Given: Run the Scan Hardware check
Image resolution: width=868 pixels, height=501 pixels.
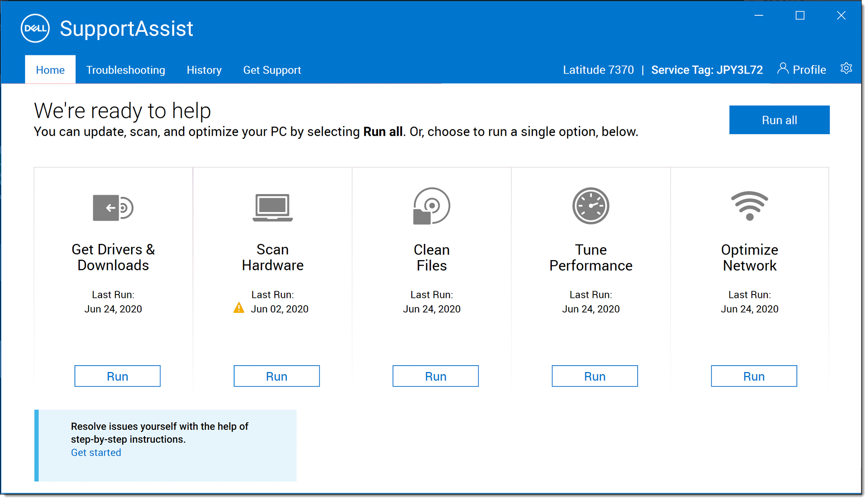Looking at the screenshot, I should 276,375.
